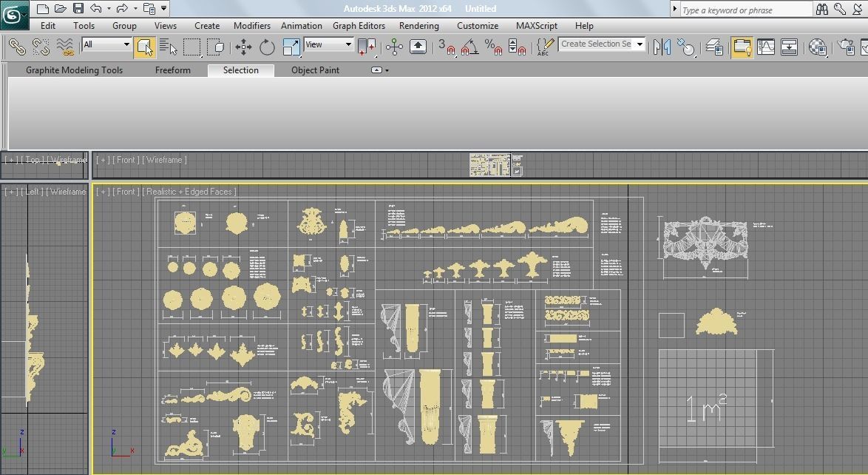Open the Subscription Center key icon
The width and height of the screenshot is (868, 475).
point(840,9)
